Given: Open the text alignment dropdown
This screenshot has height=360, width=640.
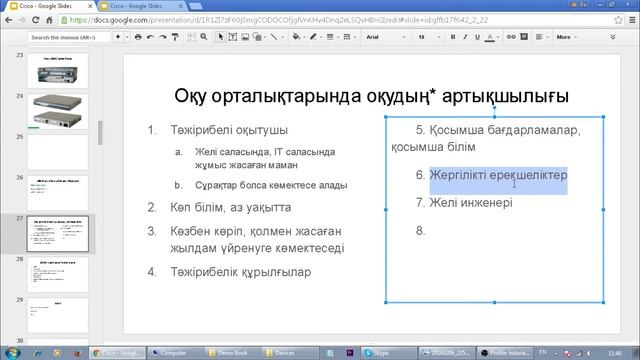Looking at the screenshot, I should click(541, 37).
